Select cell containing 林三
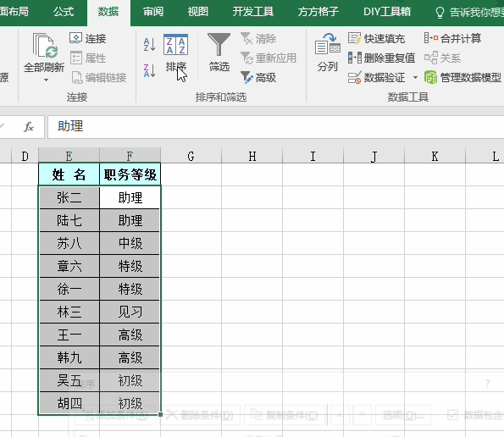 tap(69, 312)
